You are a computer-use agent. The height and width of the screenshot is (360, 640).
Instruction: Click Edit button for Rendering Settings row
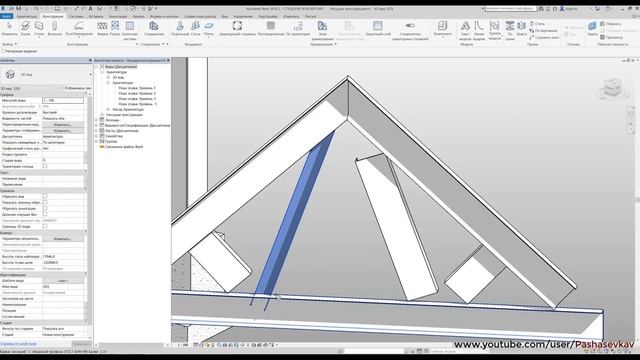(63, 238)
